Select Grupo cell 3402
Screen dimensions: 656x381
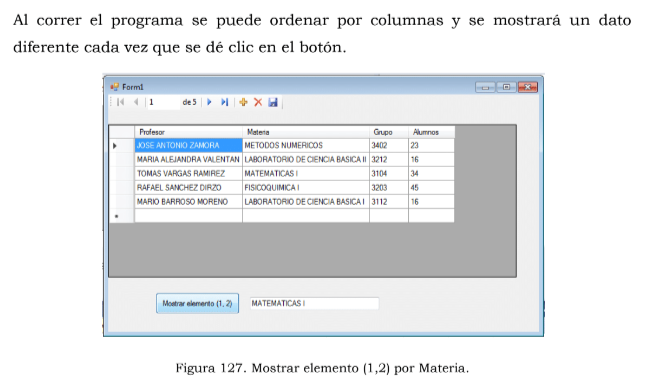389,146
